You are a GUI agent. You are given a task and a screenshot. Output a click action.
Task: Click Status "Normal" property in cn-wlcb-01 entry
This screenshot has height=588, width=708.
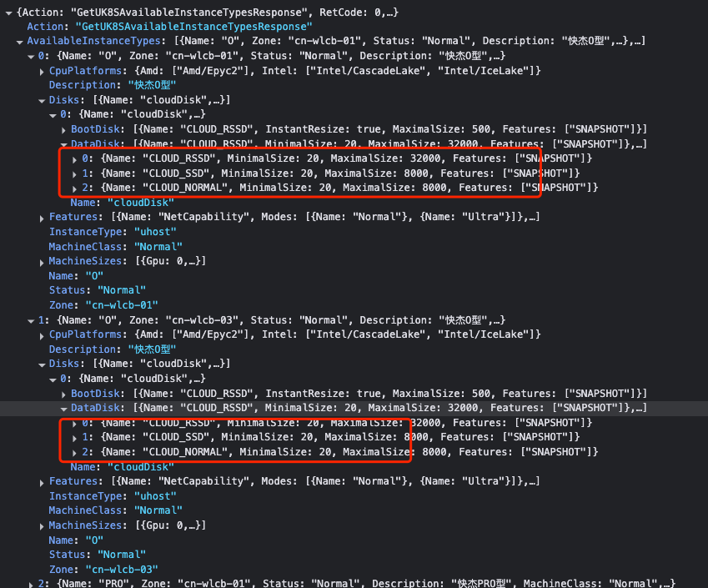[x=97, y=290]
